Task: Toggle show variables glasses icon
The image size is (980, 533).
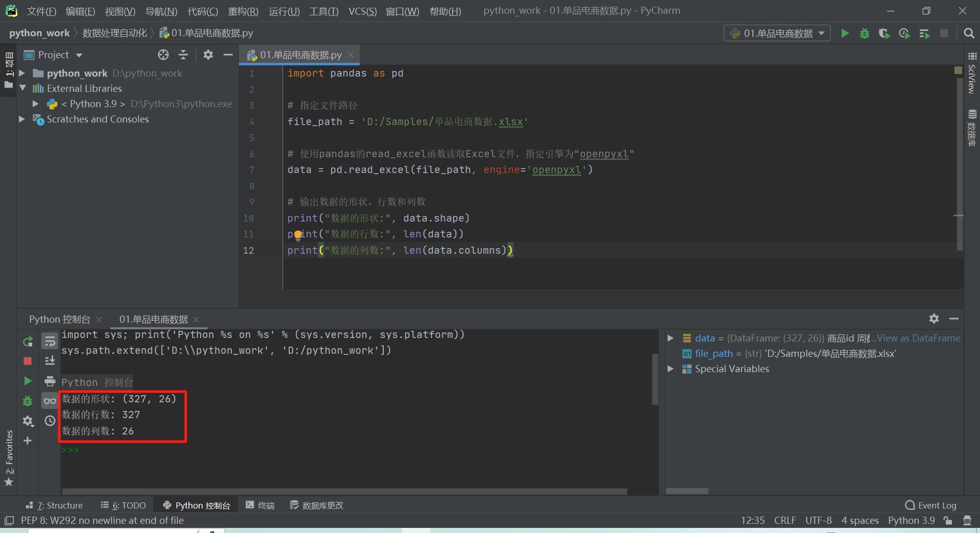Action: click(x=50, y=401)
